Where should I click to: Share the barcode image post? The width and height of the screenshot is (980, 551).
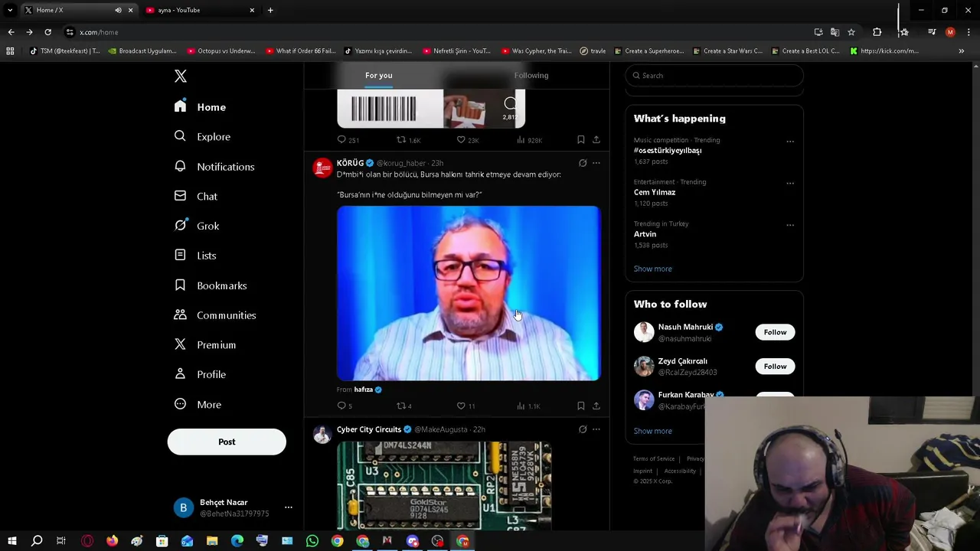pyautogui.click(x=596, y=139)
